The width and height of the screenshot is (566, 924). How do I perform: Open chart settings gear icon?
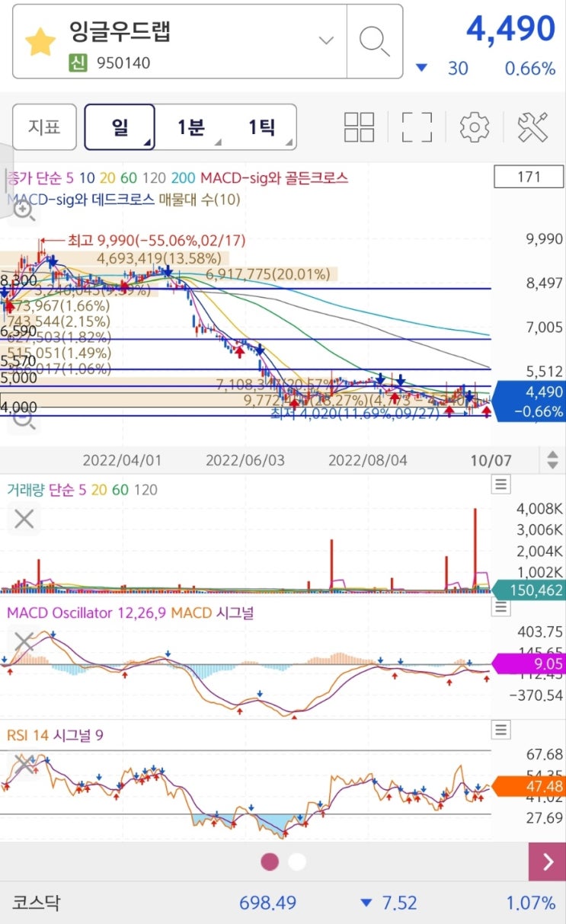475,127
